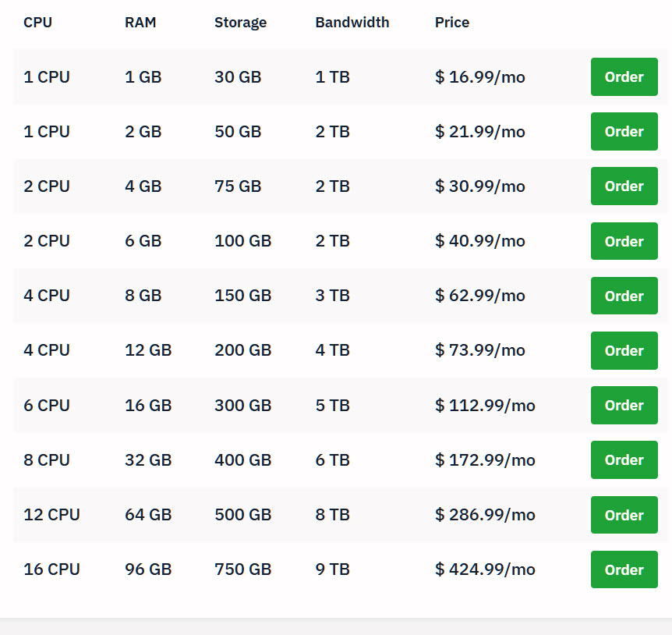This screenshot has width=672, height=635.
Task: Select the $ 21.99/mo price text
Action: [480, 132]
